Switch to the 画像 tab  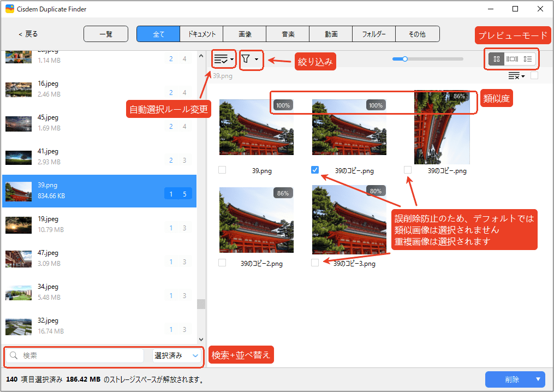pyautogui.click(x=245, y=34)
